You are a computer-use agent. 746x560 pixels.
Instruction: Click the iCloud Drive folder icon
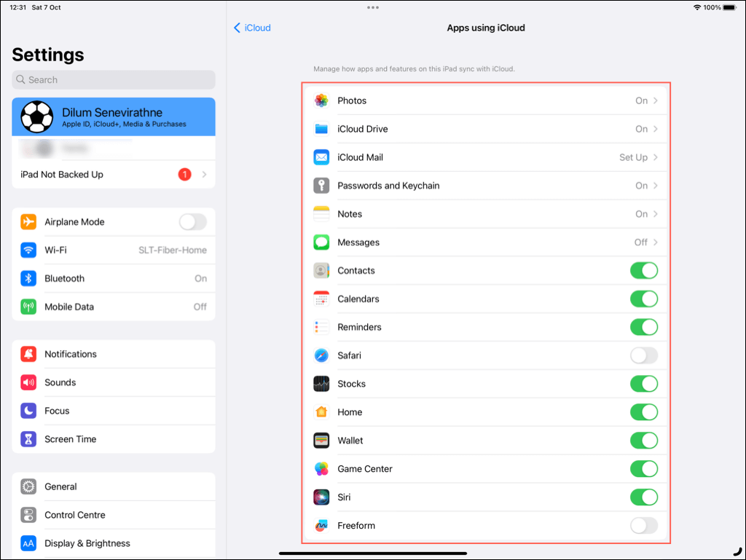321,129
